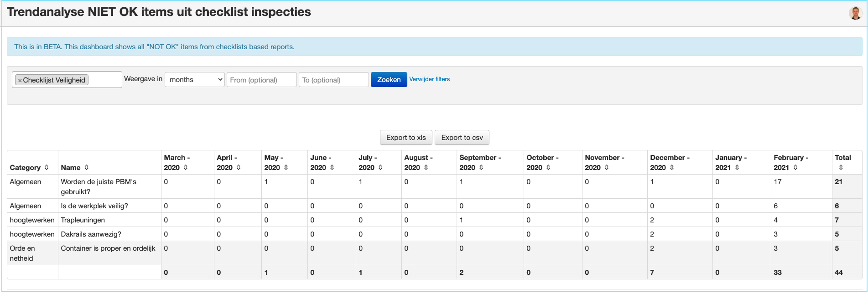Sort the September 2020 column
This screenshot has height=294, width=868.
pos(481,167)
